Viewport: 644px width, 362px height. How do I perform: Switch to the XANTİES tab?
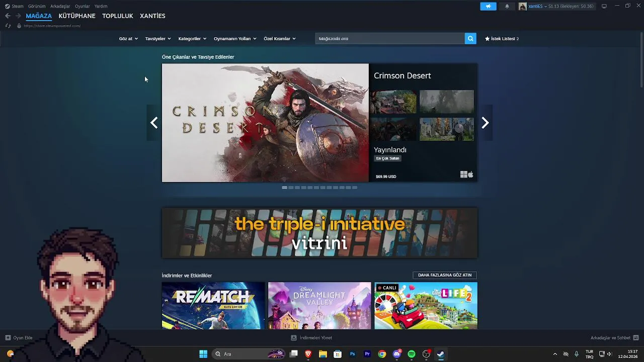[152, 16]
